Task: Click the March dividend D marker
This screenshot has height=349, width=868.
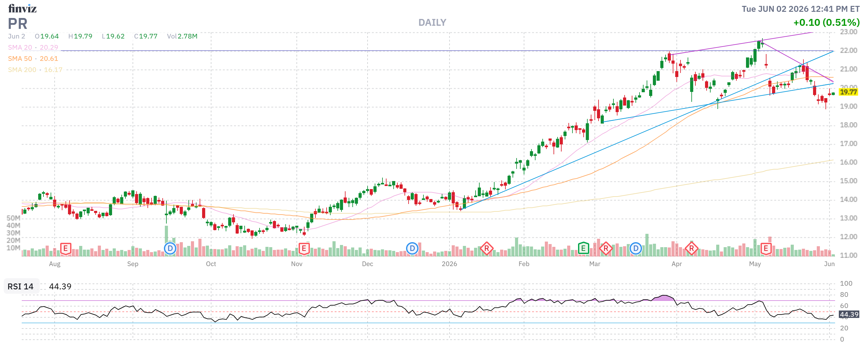Action: point(635,249)
